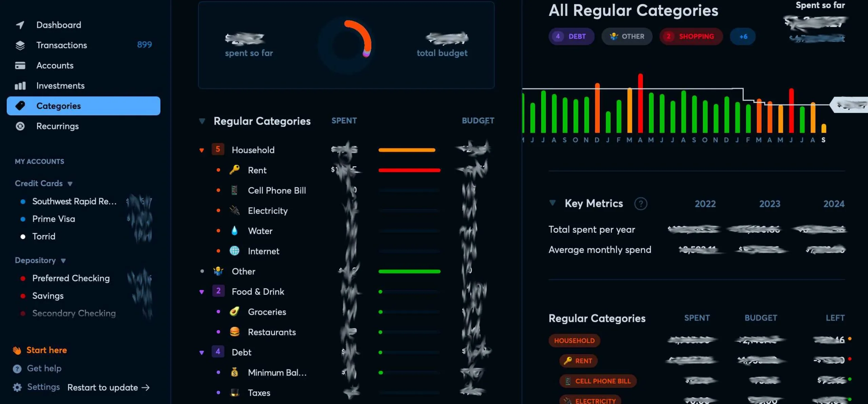Drag the Household budget progress bar
The width and height of the screenshot is (868, 404).
click(x=408, y=150)
